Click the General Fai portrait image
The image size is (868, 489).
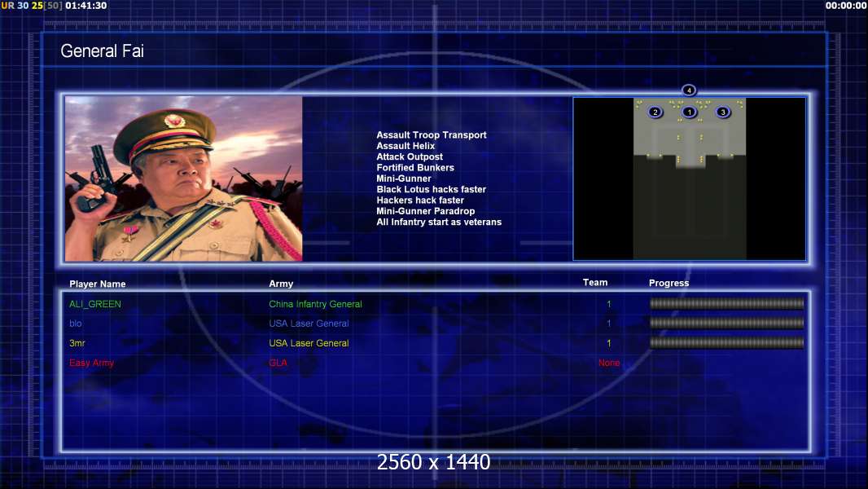click(184, 178)
